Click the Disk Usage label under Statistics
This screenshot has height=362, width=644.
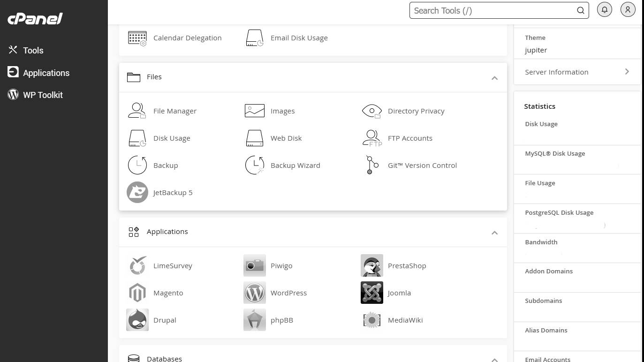click(541, 124)
